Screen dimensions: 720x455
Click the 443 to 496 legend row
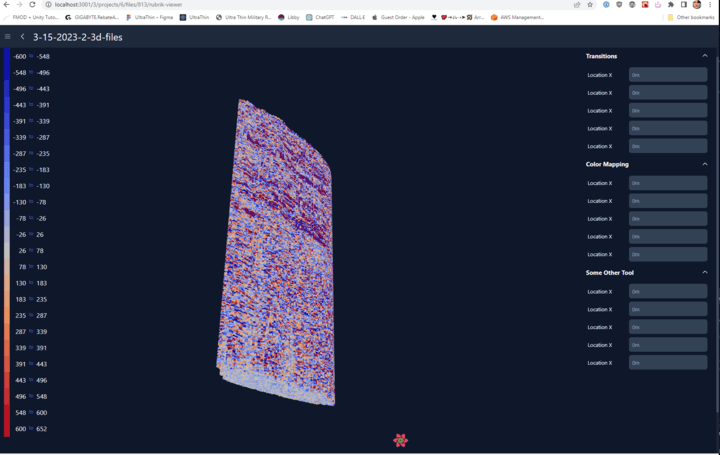[x=31, y=380]
